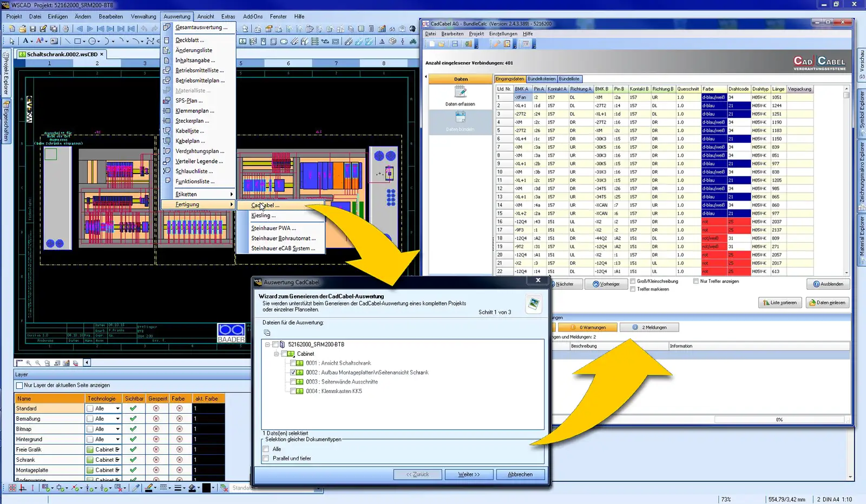Check page 0003 Seitenwände Ausschnitte
This screenshot has width=866, height=504.
293,382
